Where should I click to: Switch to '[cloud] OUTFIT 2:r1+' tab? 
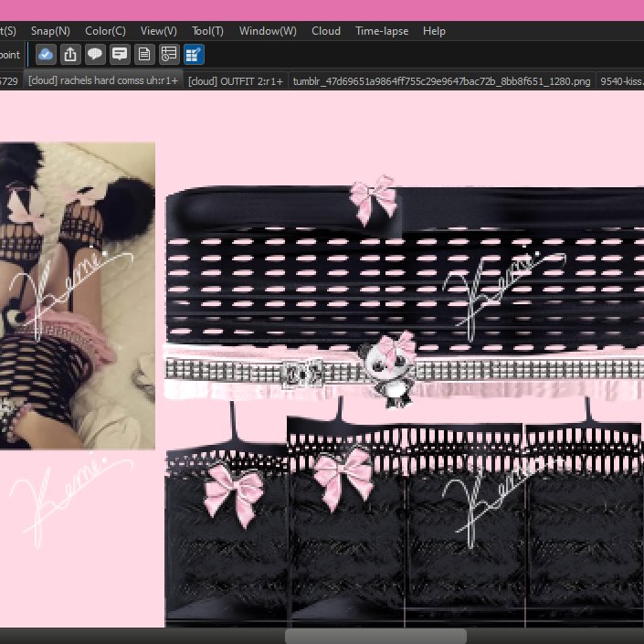click(x=236, y=81)
